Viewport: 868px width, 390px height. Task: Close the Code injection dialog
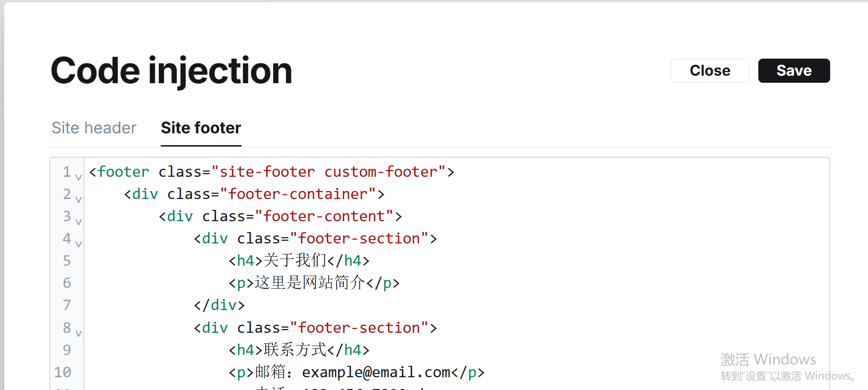tap(710, 71)
